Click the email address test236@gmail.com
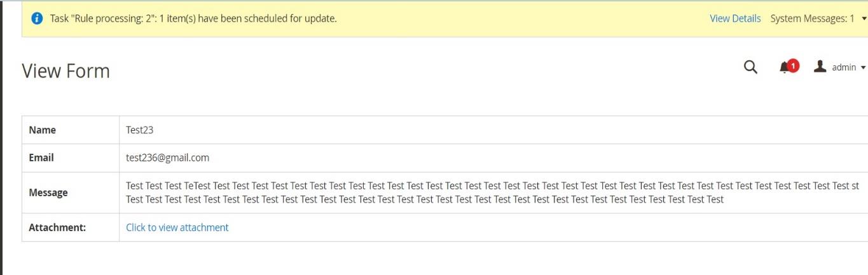 coord(168,158)
